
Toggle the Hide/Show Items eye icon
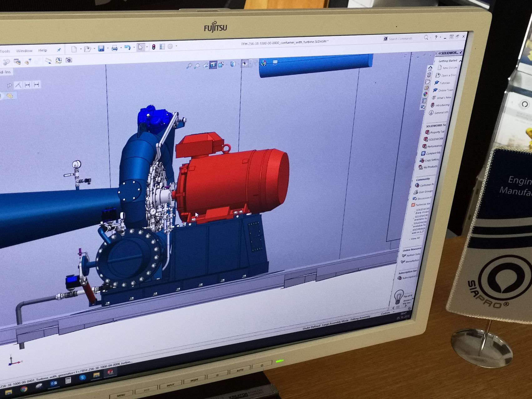click(x=245, y=63)
